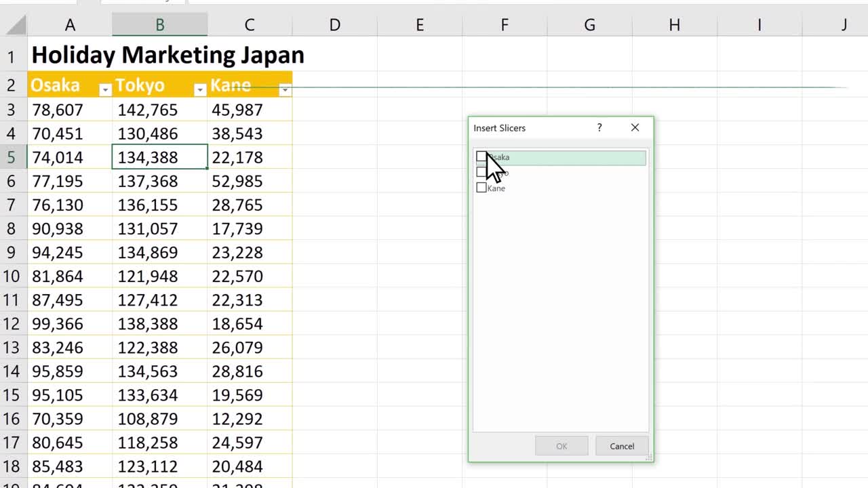
Task: Select cell containing 22,178
Action: (x=250, y=157)
